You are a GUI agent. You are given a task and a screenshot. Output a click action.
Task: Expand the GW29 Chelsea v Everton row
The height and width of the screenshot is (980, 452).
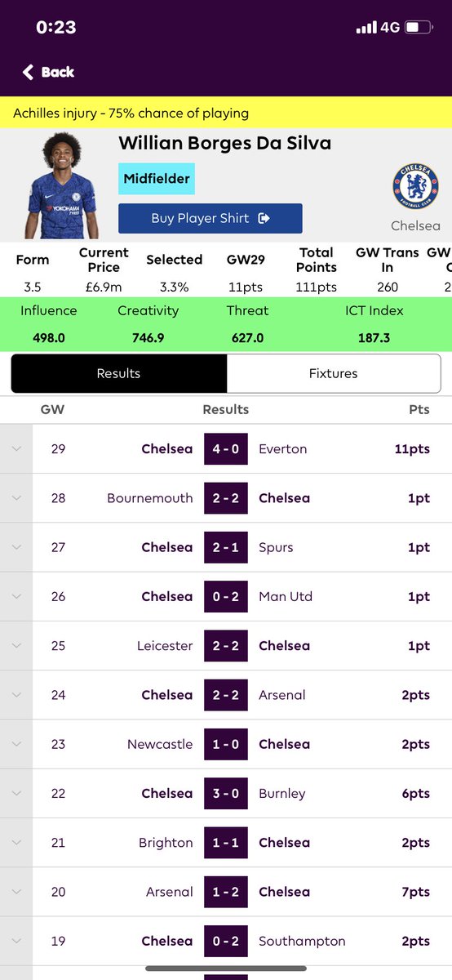point(226,449)
